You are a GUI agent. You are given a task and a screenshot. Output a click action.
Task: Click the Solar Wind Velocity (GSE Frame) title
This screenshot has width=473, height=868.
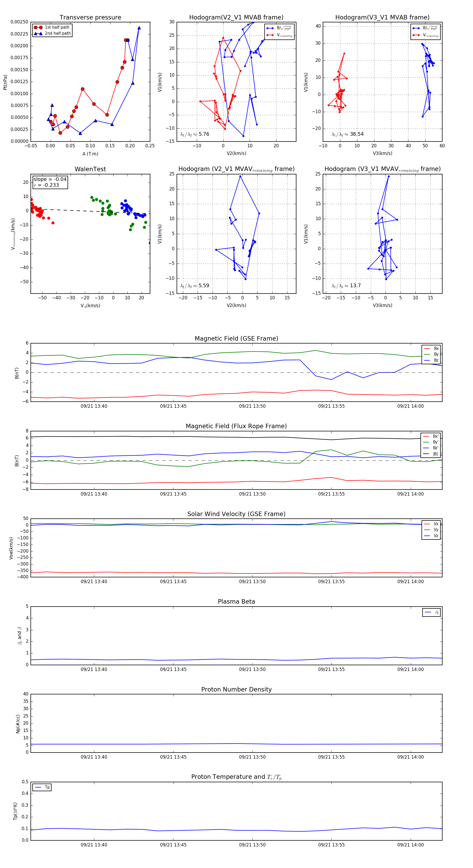(236, 514)
